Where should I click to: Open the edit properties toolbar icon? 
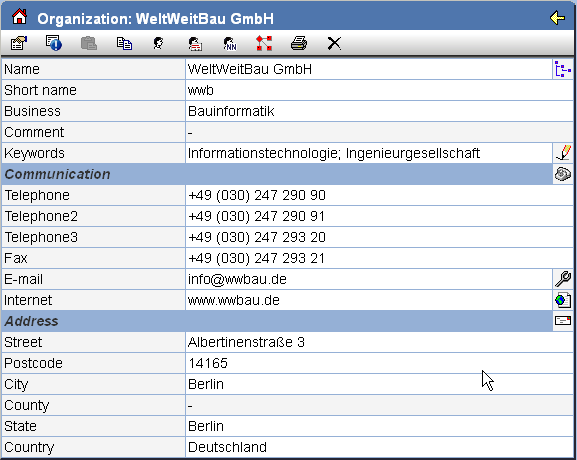18,43
